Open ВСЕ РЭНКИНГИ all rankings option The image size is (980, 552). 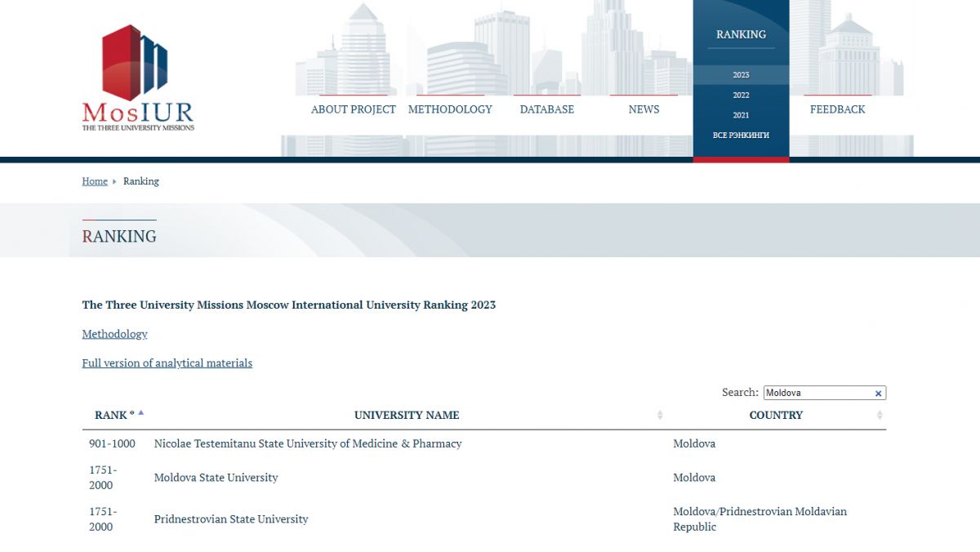(x=741, y=136)
